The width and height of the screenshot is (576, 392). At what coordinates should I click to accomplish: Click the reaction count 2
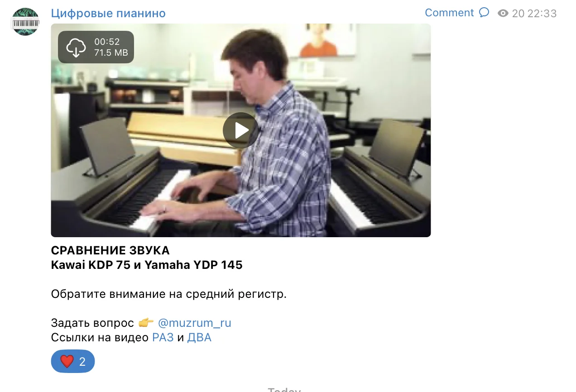[82, 361]
